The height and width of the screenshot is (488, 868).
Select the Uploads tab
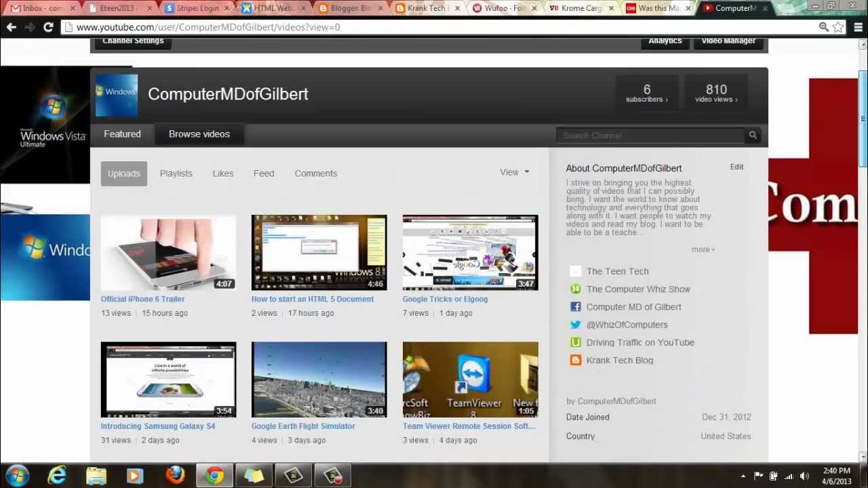point(123,174)
